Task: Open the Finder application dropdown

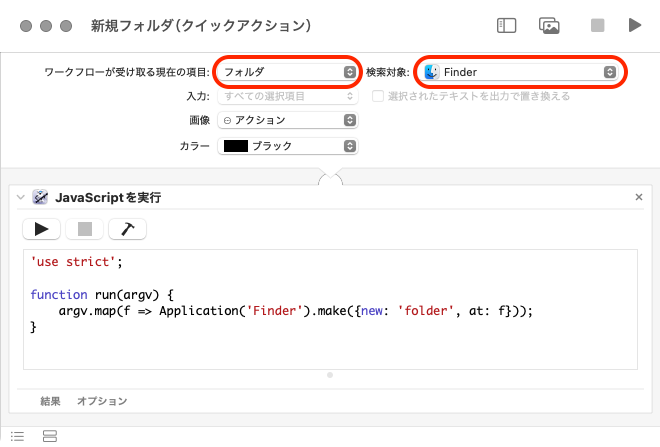Action: 519,72
